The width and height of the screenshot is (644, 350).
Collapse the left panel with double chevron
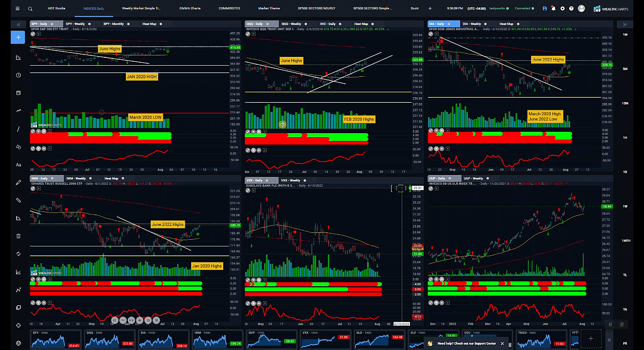(x=18, y=24)
